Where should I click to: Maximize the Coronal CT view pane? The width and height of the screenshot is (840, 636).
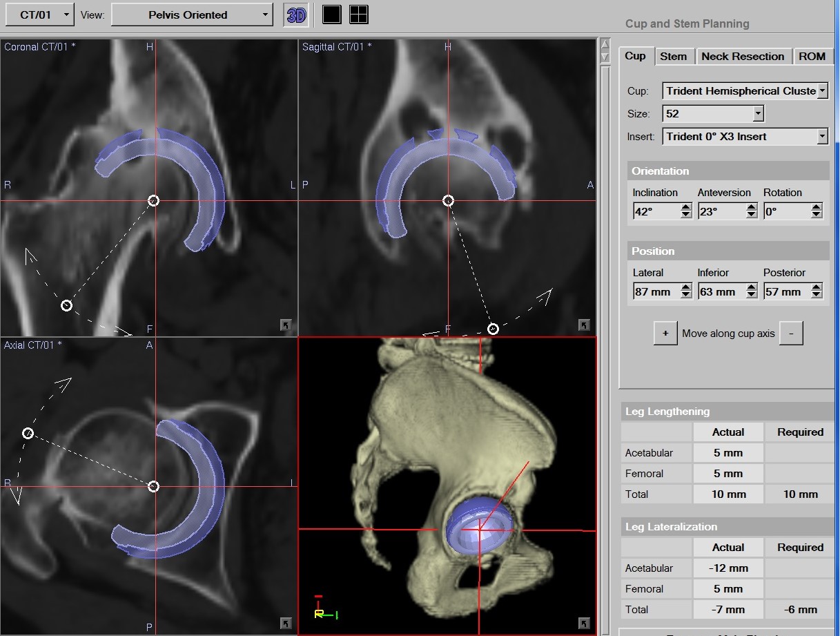[286, 325]
